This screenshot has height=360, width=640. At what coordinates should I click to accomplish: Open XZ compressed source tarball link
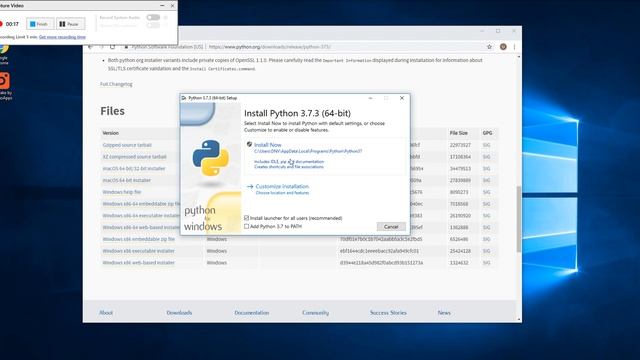[134, 157]
